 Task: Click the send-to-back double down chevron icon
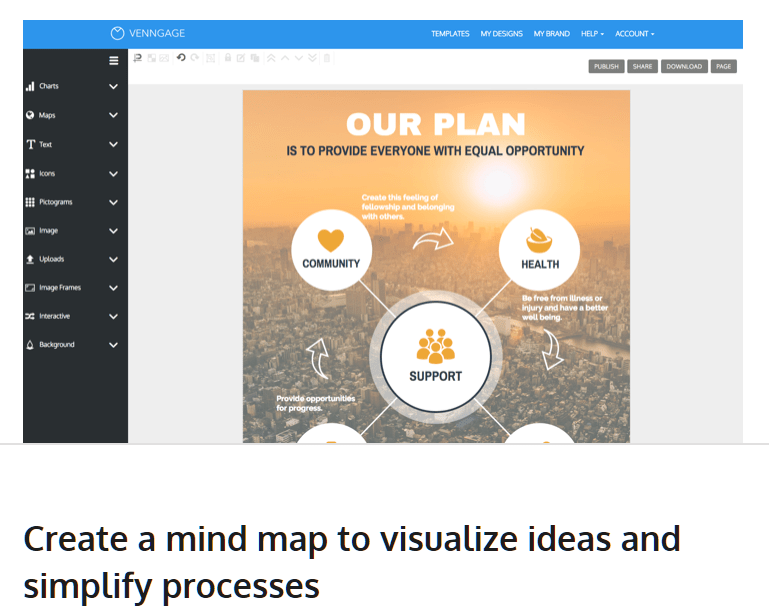pyautogui.click(x=313, y=58)
